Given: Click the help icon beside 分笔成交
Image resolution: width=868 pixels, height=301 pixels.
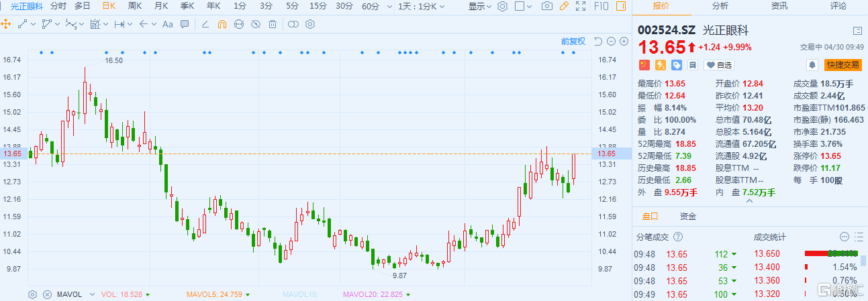Looking at the screenshot, I should (x=678, y=237).
